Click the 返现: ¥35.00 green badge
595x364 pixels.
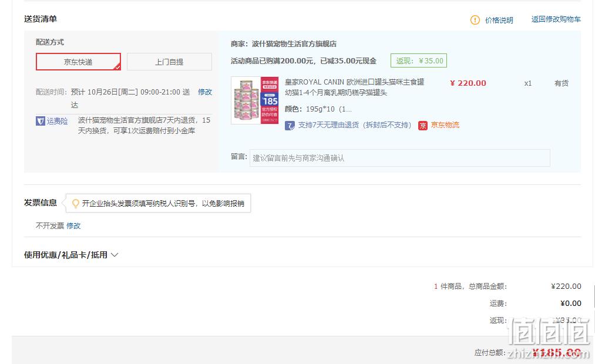pos(419,60)
